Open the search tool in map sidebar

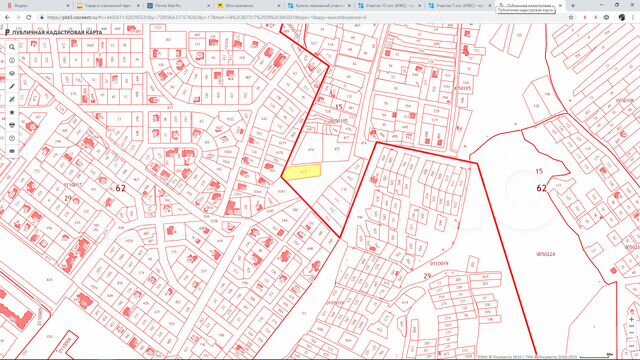pyautogui.click(x=12, y=47)
